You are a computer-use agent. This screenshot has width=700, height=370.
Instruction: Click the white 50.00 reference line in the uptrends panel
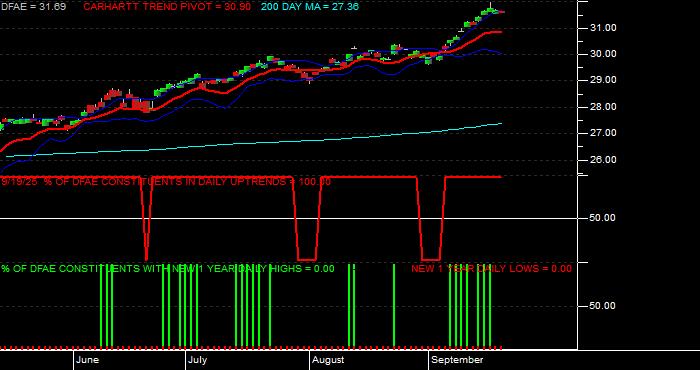[288, 218]
